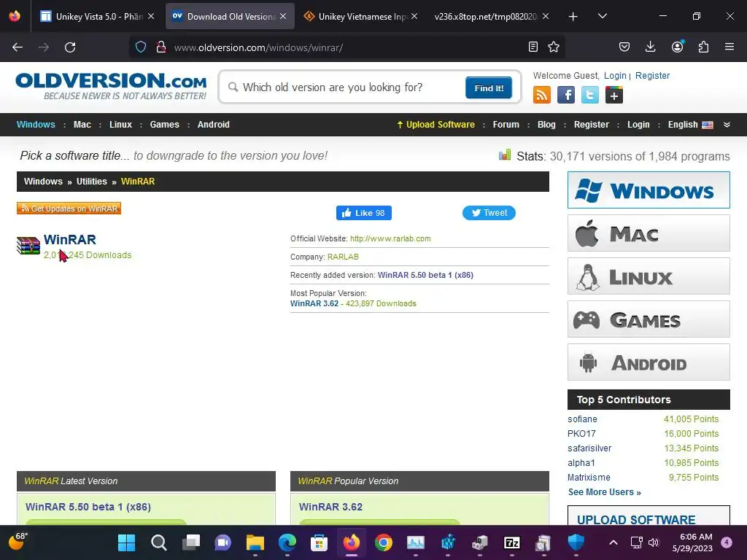Open the extensions puzzle icon
The width and height of the screenshot is (747, 560).
tap(703, 47)
